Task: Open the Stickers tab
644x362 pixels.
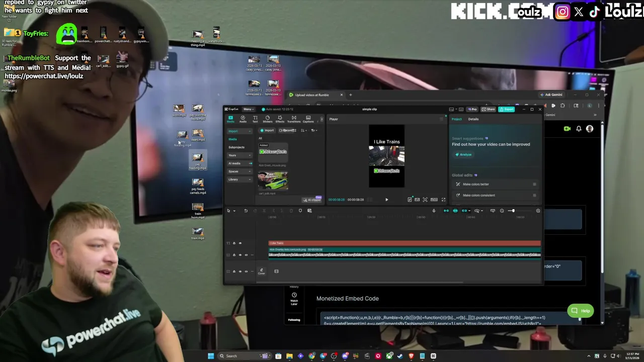Action: 268,119
